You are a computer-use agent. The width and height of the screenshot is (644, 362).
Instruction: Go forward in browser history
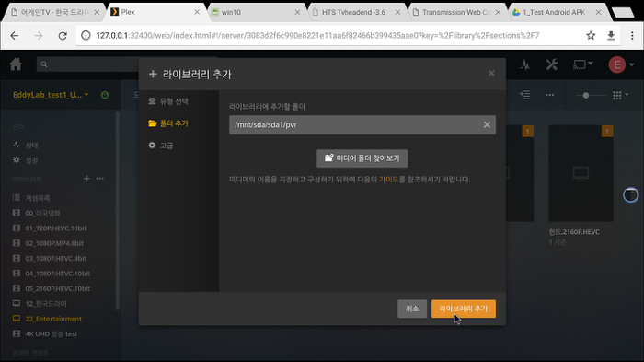click(x=39, y=36)
